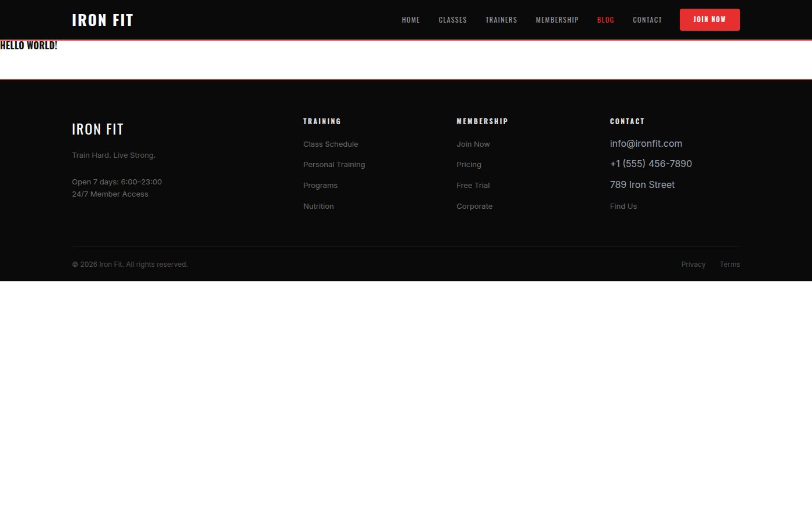Screen dimensions: 812x522
Task: Open Contact in the top navigation
Action: 647,20
